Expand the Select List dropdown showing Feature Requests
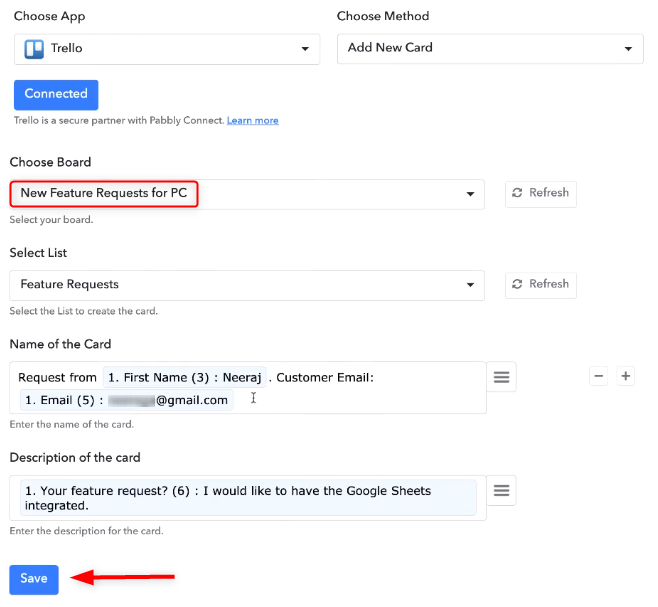The height and width of the screenshot is (607, 658). coord(247,285)
